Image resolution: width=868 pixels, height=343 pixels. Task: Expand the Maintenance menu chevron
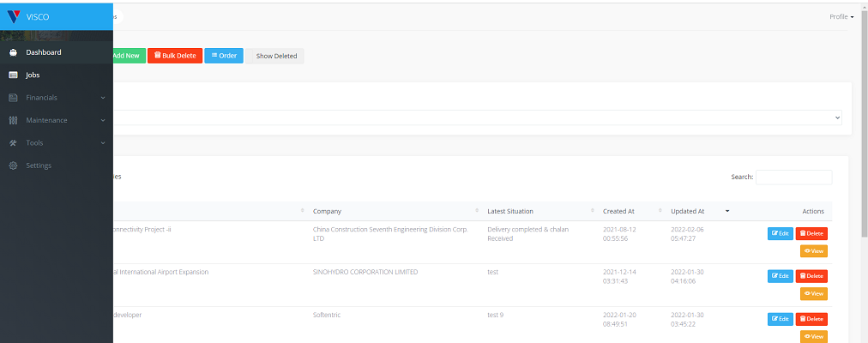[x=103, y=121]
